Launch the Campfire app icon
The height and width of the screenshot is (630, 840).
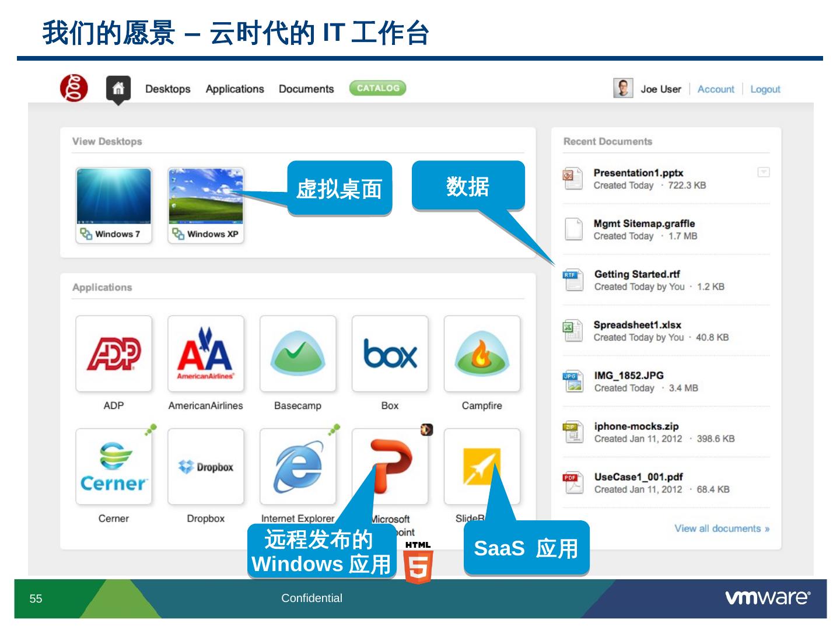pos(482,353)
